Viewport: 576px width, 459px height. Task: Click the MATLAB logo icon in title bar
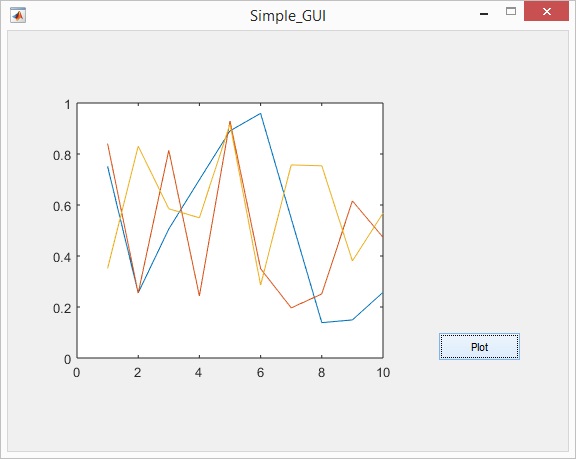18,15
